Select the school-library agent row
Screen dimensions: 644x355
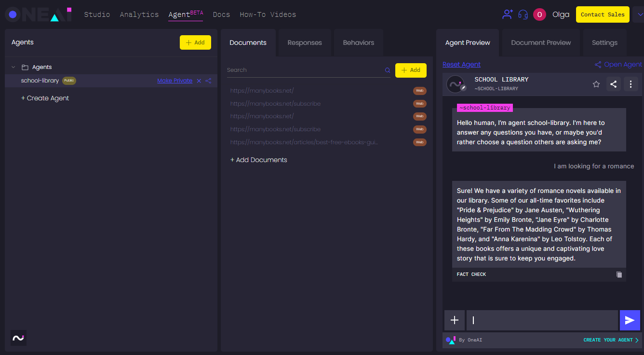[x=111, y=81]
